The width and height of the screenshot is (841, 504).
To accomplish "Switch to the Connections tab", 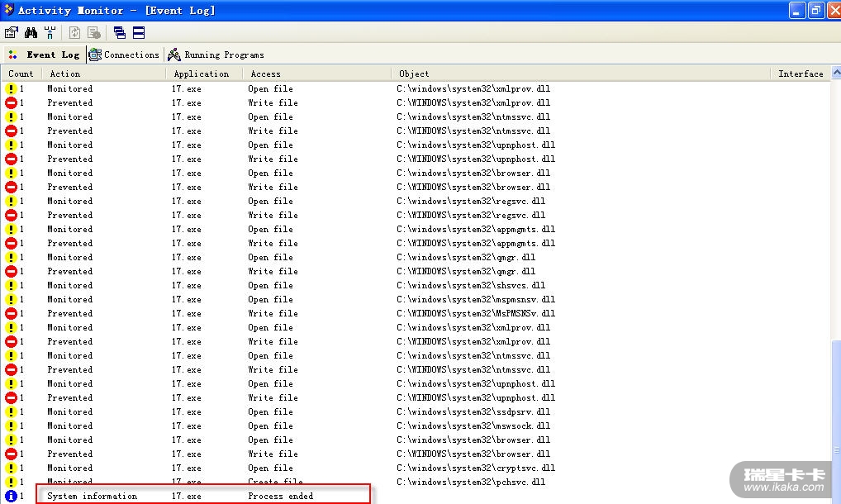I will click(125, 55).
